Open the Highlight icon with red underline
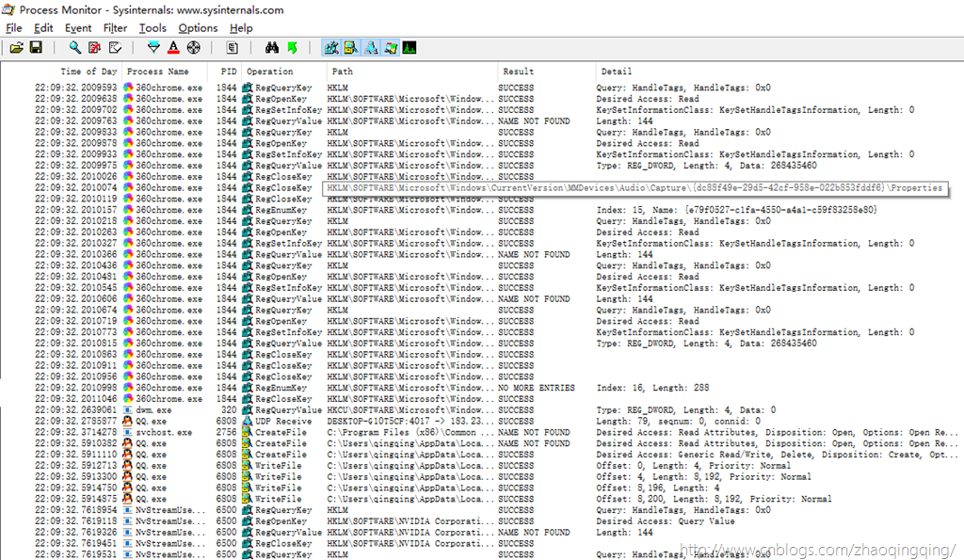The image size is (964, 560). pyautogui.click(x=173, y=47)
